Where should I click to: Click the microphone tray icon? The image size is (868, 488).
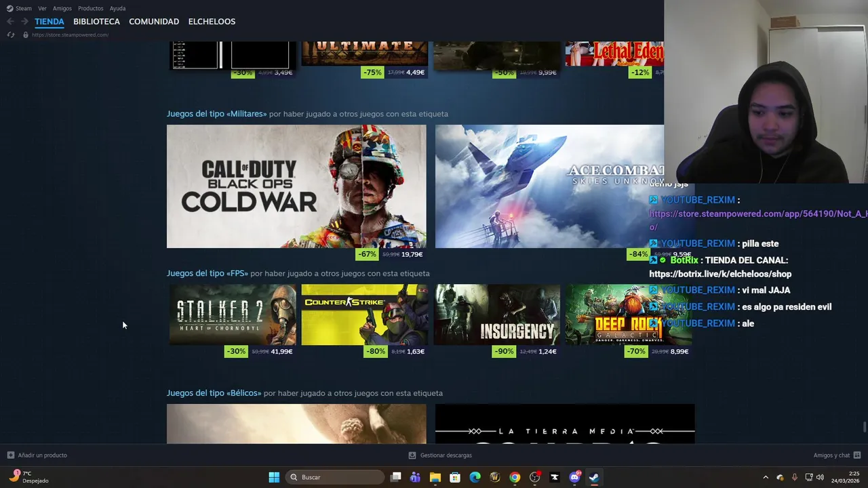(794, 477)
